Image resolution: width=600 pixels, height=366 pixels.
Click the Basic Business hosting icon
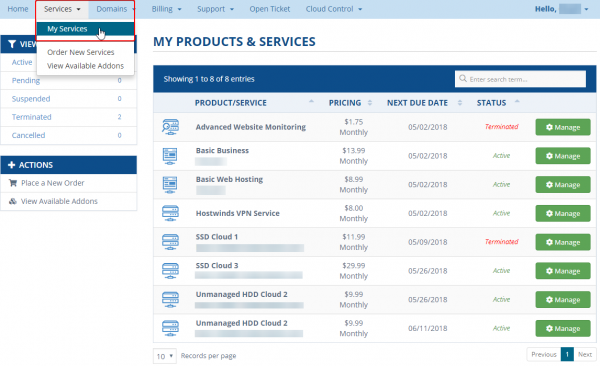pos(170,156)
